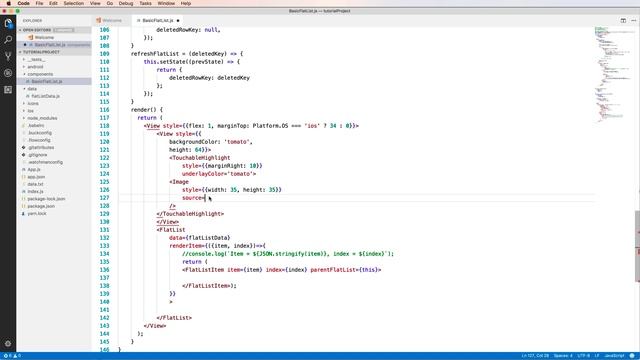This screenshot has width=640, height=360.
Task: Click the editor vertical scrollbar thumb
Action: (637, 246)
